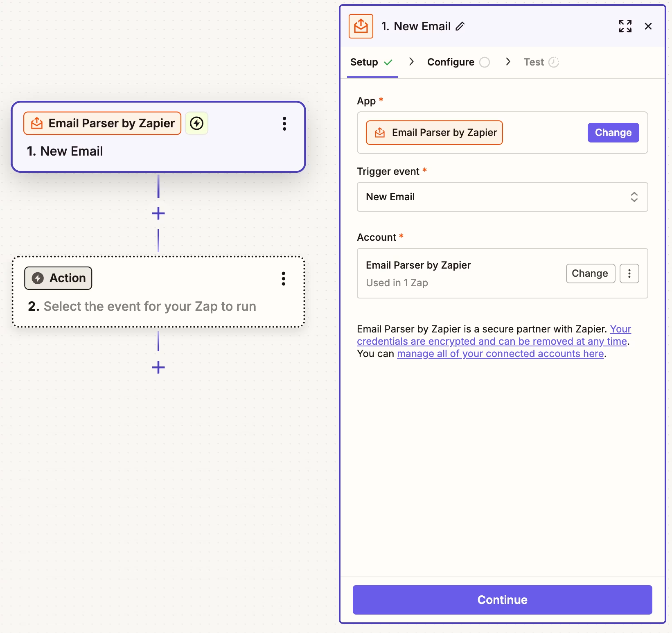Click the panel title '1. New Email'

tap(416, 26)
